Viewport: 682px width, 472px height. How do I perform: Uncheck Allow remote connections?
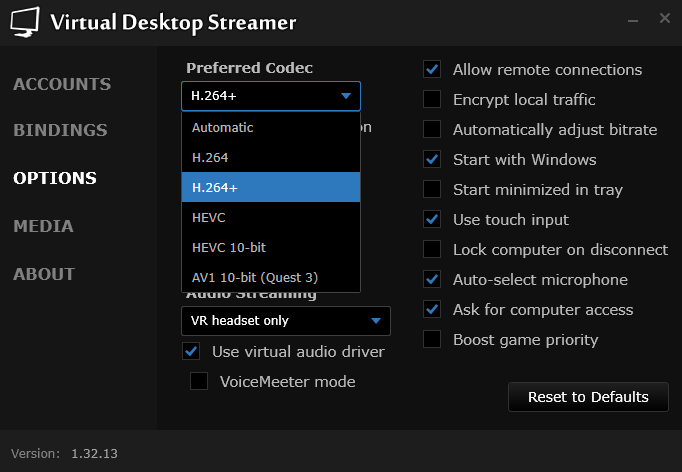[432, 70]
